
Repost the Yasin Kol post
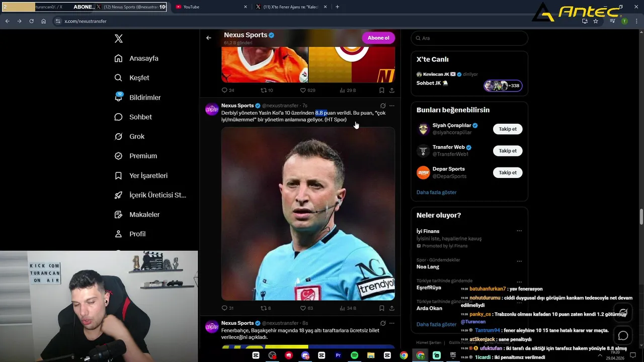[266, 308]
